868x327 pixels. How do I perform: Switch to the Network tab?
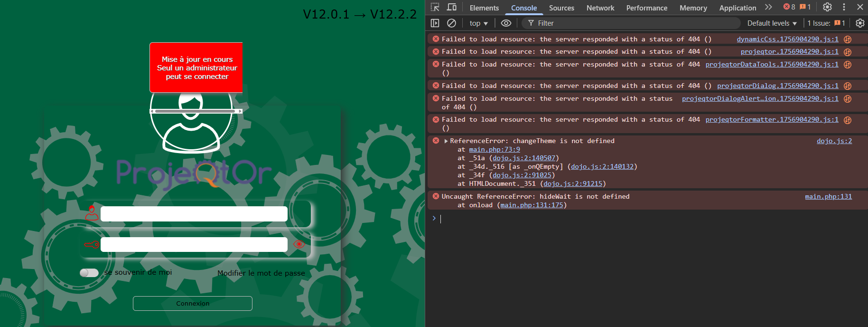click(x=600, y=8)
